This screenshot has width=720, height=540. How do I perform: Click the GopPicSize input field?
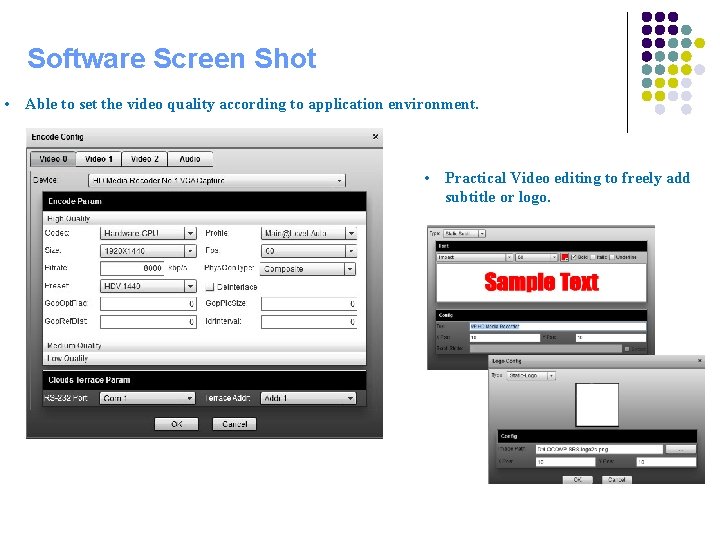pyautogui.click(x=309, y=304)
